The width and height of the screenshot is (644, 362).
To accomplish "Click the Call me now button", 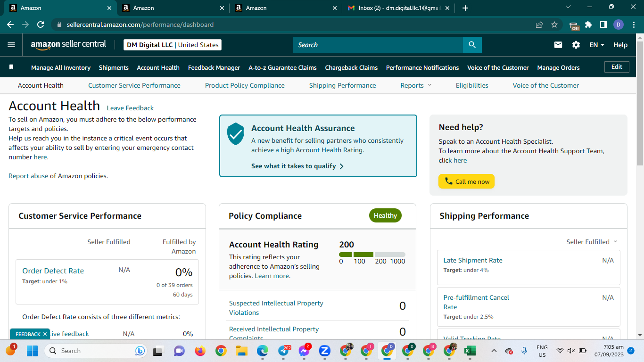I will pyautogui.click(x=466, y=181).
